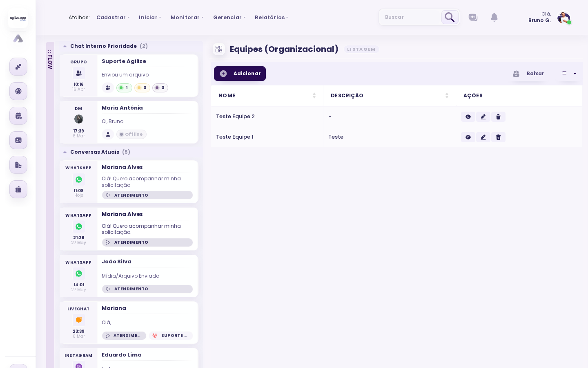Focus the Buscar search field
Viewport: 588px width, 368px height.
[x=410, y=17]
